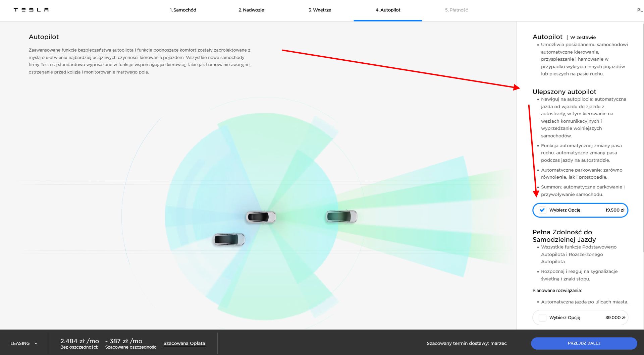Viewport: 644px width, 355px height.
Task: Click the Tesla logo
Action: tap(31, 10)
